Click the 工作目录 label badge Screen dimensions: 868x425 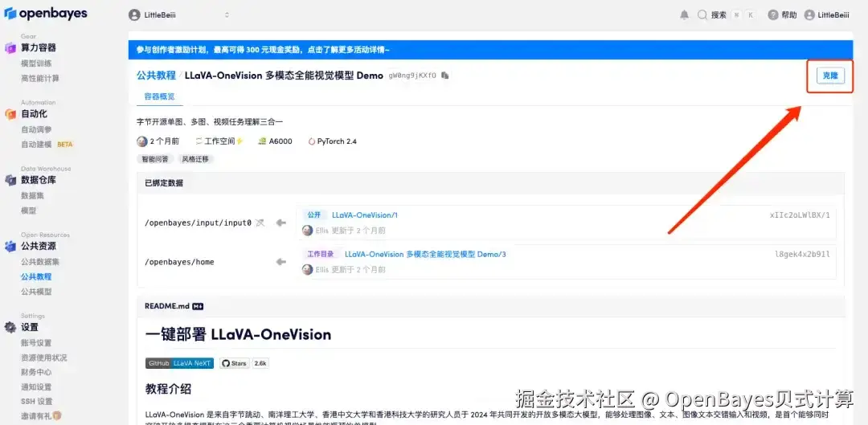(321, 254)
